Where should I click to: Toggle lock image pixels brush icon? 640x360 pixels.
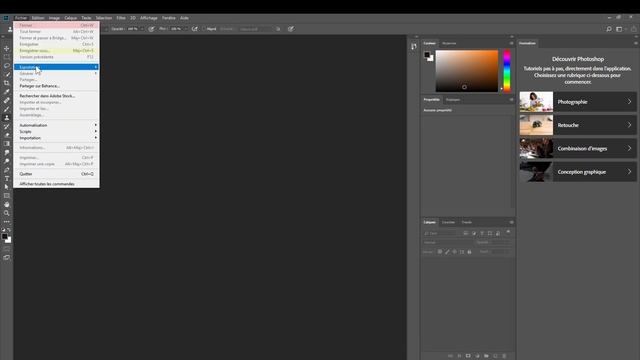(447, 252)
